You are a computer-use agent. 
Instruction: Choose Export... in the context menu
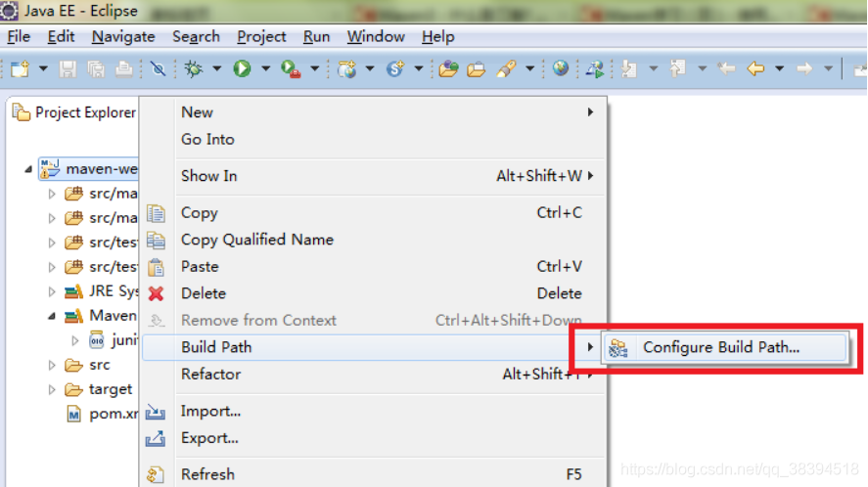tap(374, 438)
